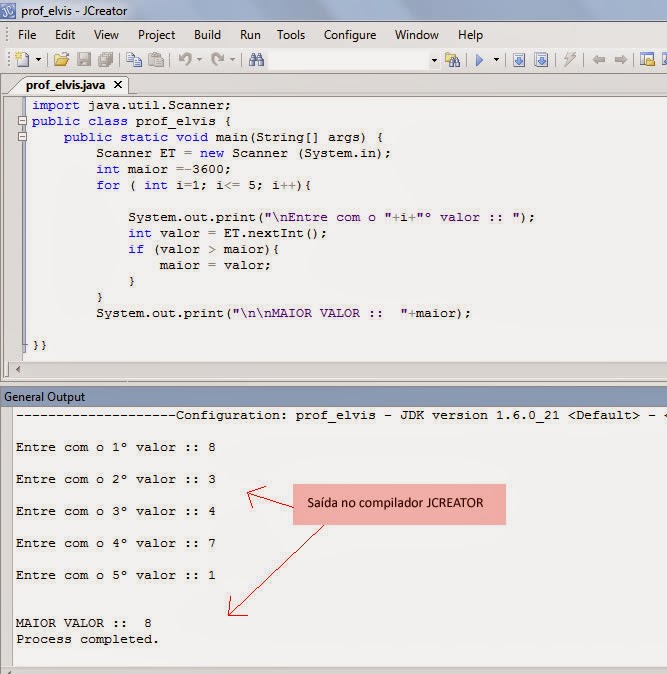
Task: Click the 'int maior =-3600;' code line
Action: [163, 169]
